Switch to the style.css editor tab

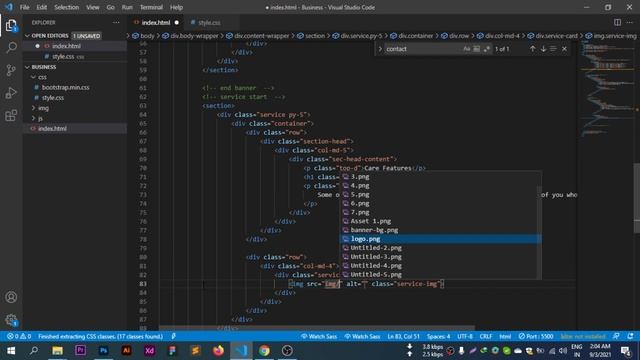(x=209, y=22)
